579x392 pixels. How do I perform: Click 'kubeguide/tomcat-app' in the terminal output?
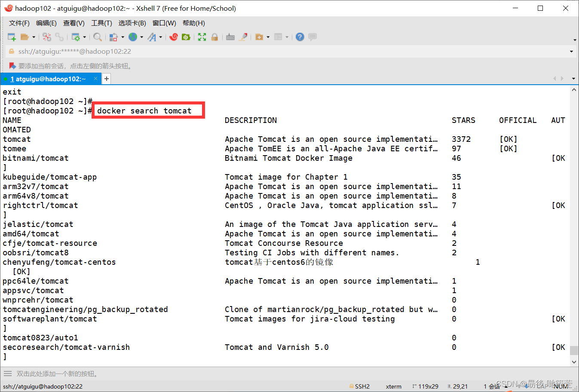(x=50, y=177)
